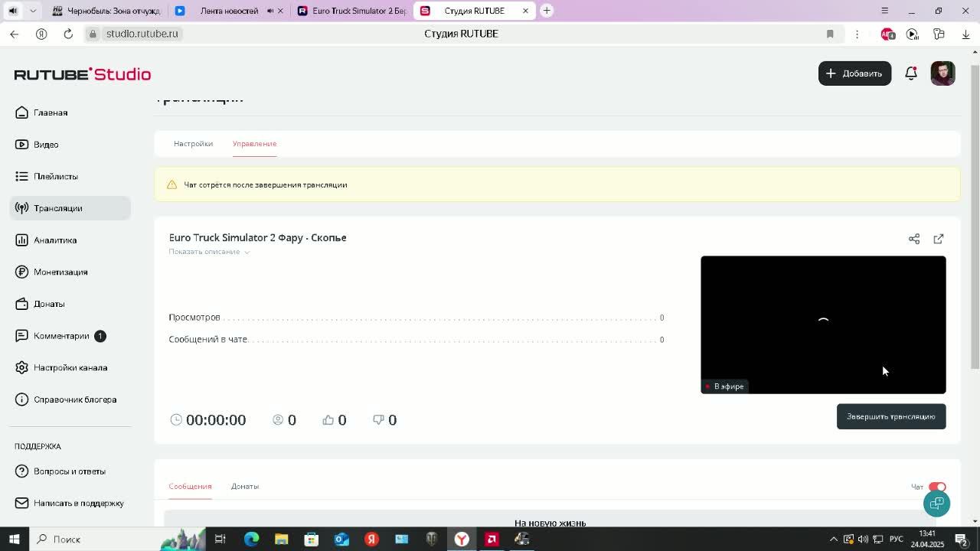980x551 pixels.
Task: Reload the page with the refresh icon
Action: (x=68, y=34)
